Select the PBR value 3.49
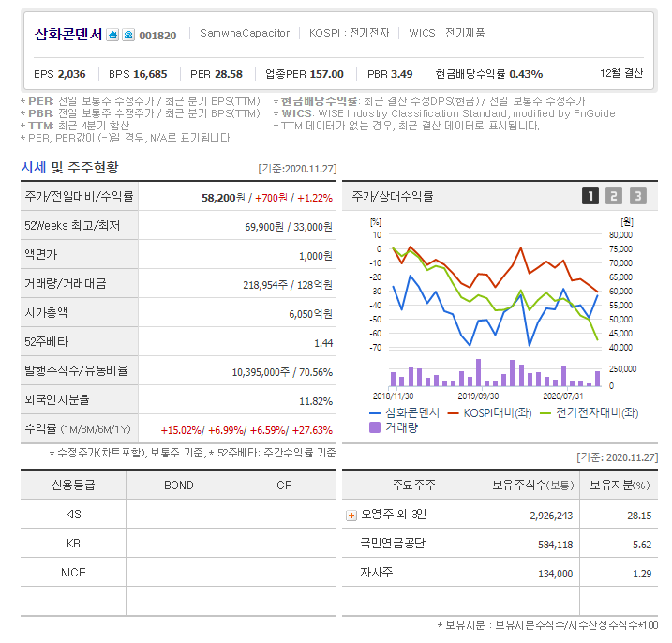672x643 pixels. click(401, 74)
